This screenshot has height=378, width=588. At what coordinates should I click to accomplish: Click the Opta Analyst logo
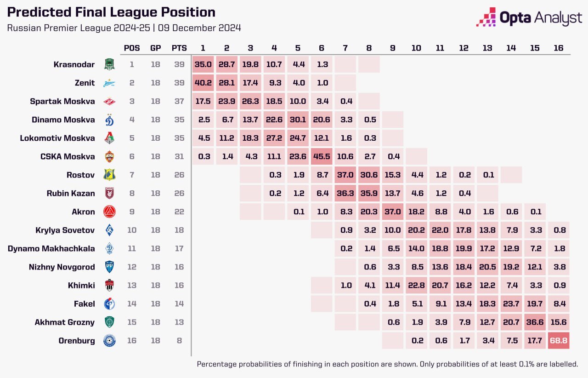[x=529, y=17]
